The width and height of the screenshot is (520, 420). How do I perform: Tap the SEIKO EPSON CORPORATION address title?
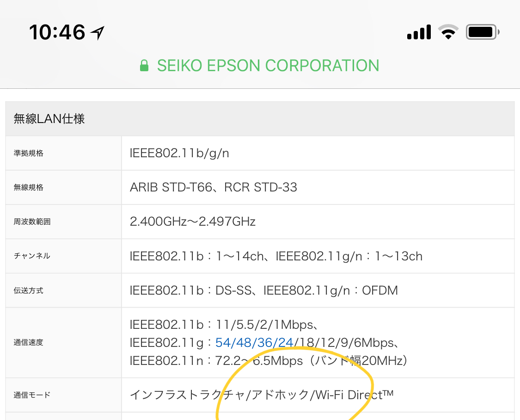pos(268,66)
